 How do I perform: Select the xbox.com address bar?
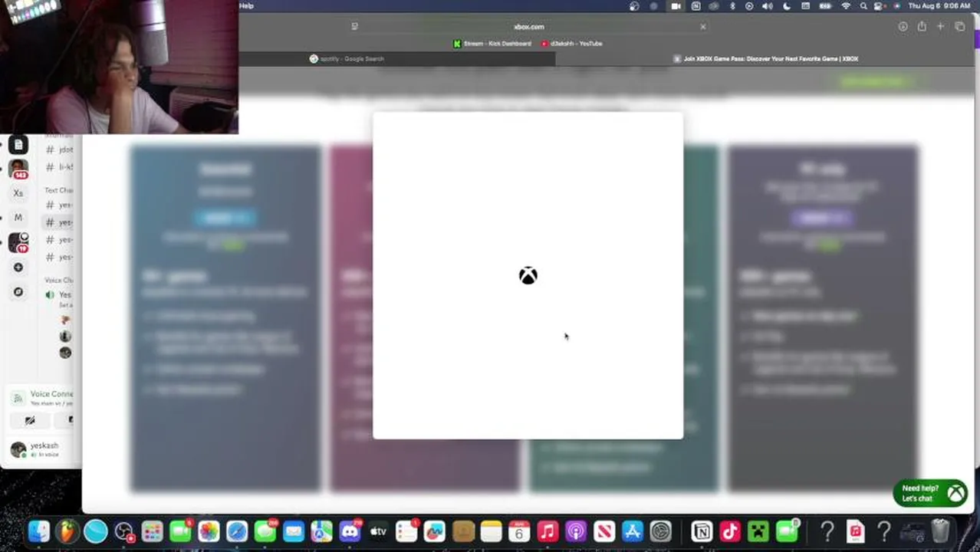(x=528, y=27)
